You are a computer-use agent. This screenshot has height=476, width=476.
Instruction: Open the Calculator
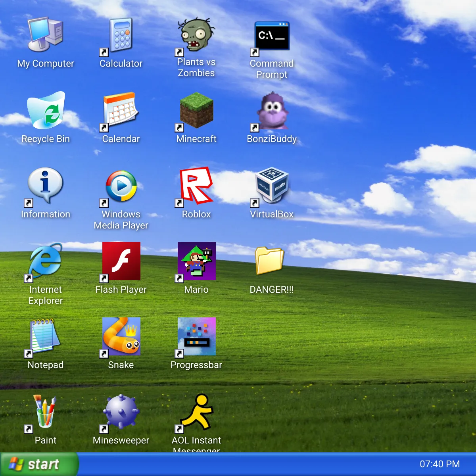tap(121, 36)
